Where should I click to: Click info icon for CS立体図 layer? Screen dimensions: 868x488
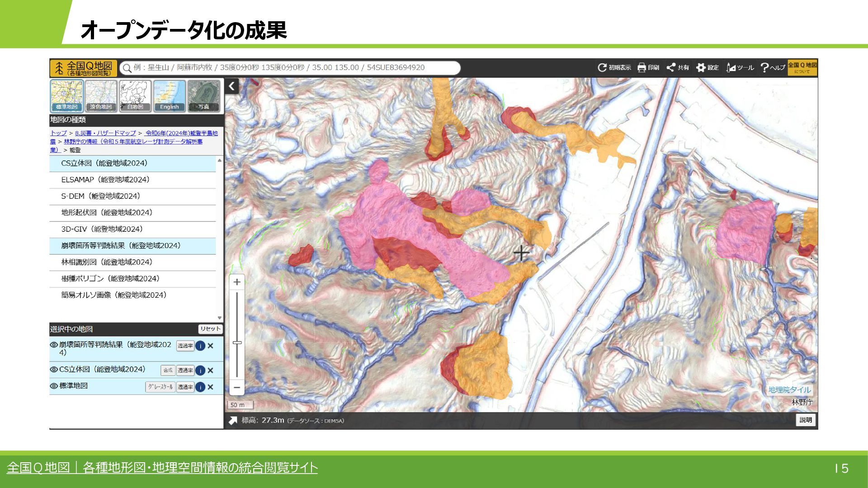(x=200, y=371)
